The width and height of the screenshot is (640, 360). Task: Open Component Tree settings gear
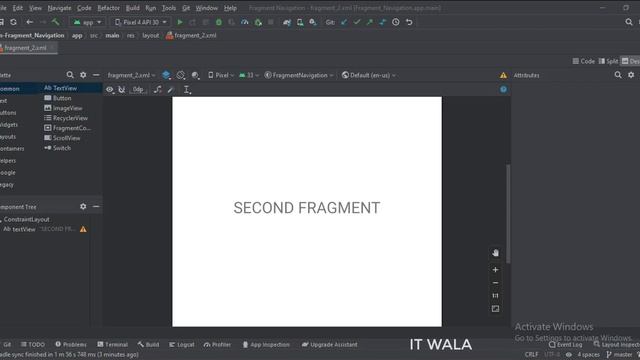(83, 207)
